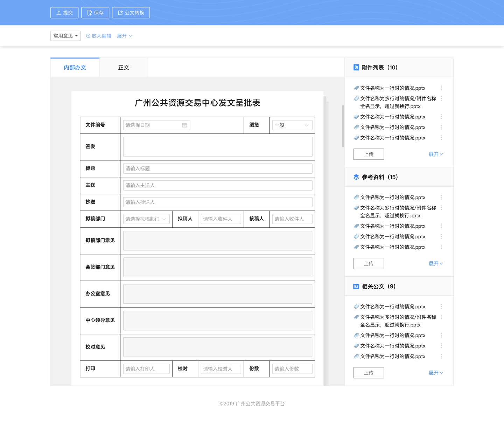Click the magnifier icon beside 放大编辑

click(x=88, y=36)
